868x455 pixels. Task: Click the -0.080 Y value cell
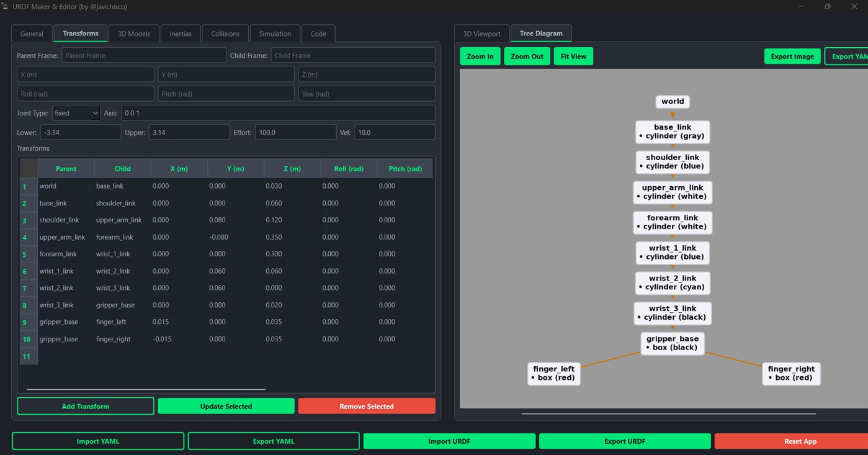235,237
